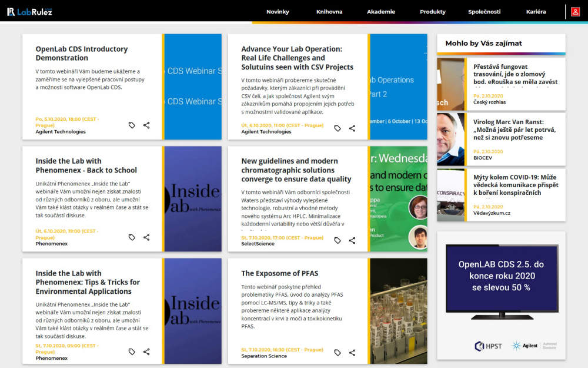Open the Společnosti menu

(x=484, y=12)
